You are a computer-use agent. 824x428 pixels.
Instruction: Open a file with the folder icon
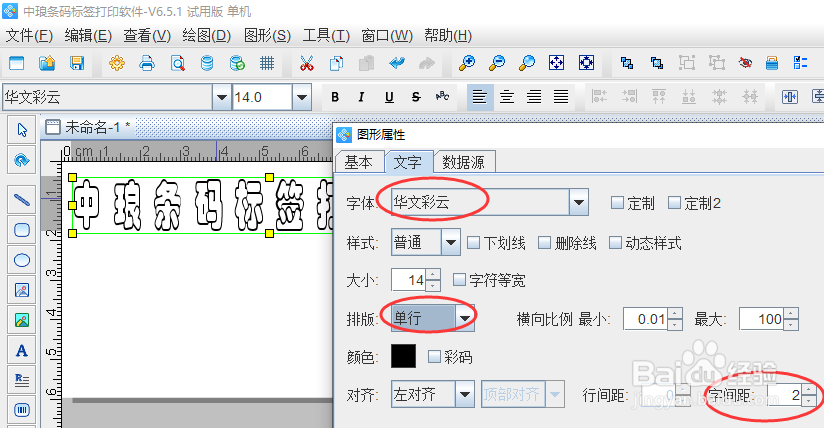point(47,64)
